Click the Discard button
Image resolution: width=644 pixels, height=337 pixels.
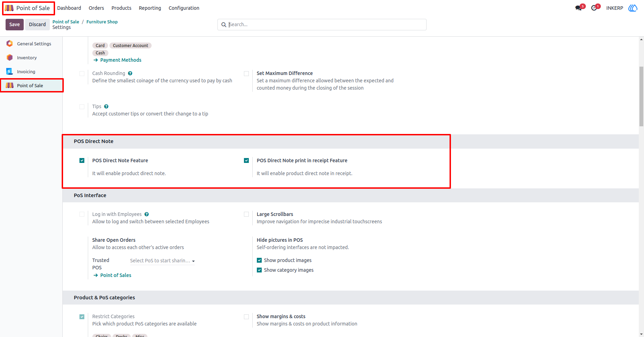click(x=37, y=24)
